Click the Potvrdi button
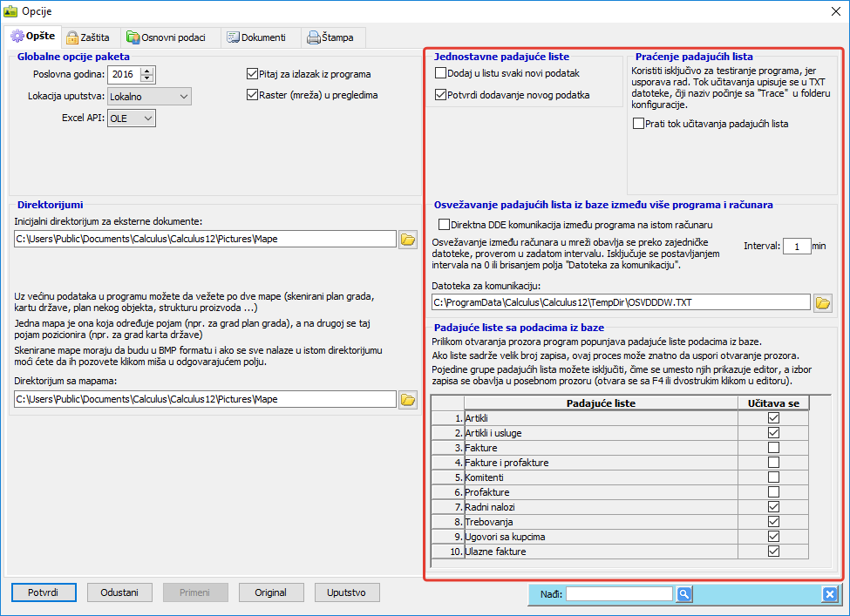The image size is (850, 616). [43, 592]
